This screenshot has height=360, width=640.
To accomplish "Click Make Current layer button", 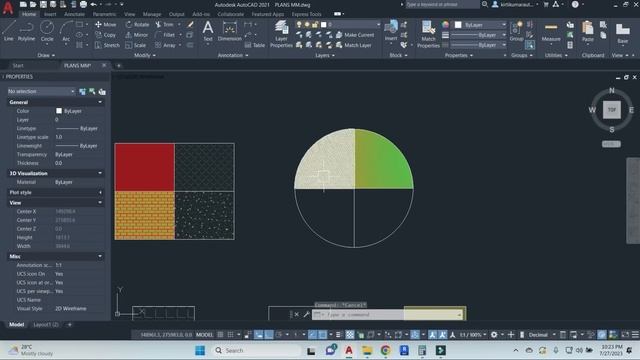I will (x=355, y=35).
